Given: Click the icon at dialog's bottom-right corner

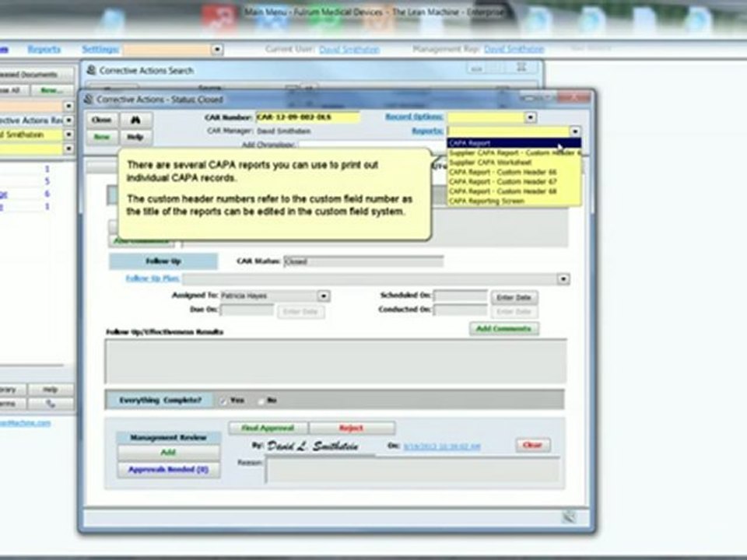Looking at the screenshot, I should click(568, 517).
